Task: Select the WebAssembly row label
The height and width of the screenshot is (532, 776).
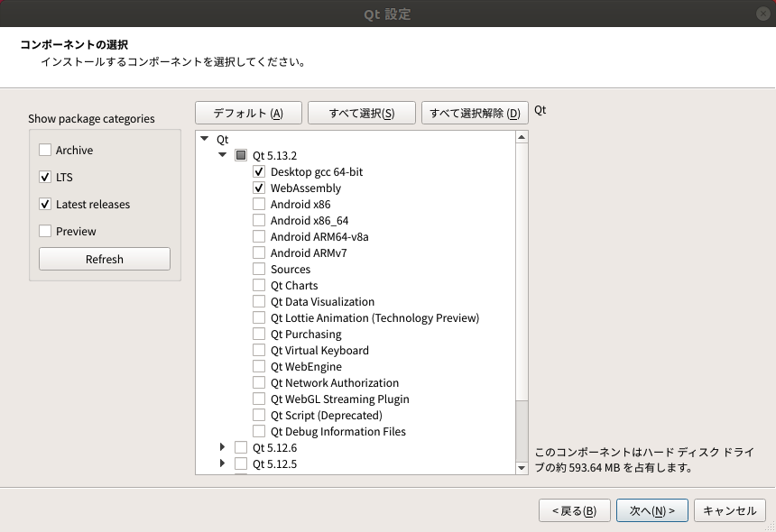Action: tap(306, 188)
